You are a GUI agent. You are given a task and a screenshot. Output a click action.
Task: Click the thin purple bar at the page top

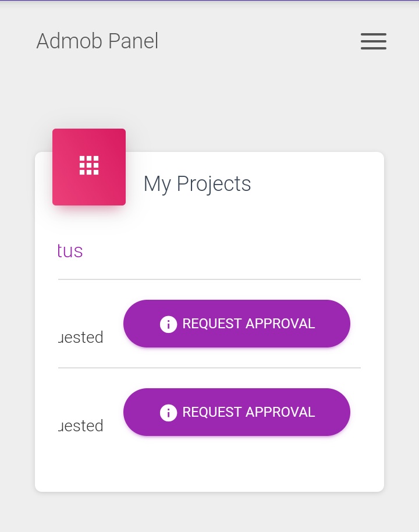(x=210, y=1)
